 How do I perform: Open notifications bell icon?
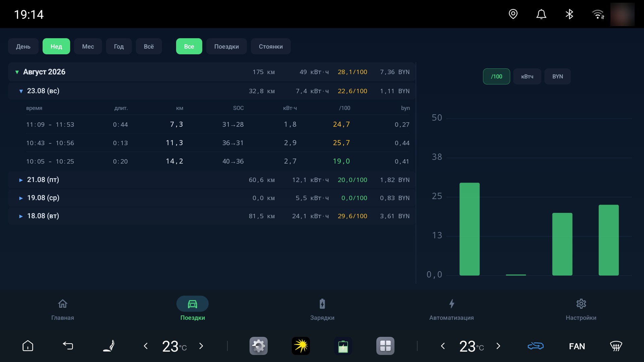click(541, 14)
